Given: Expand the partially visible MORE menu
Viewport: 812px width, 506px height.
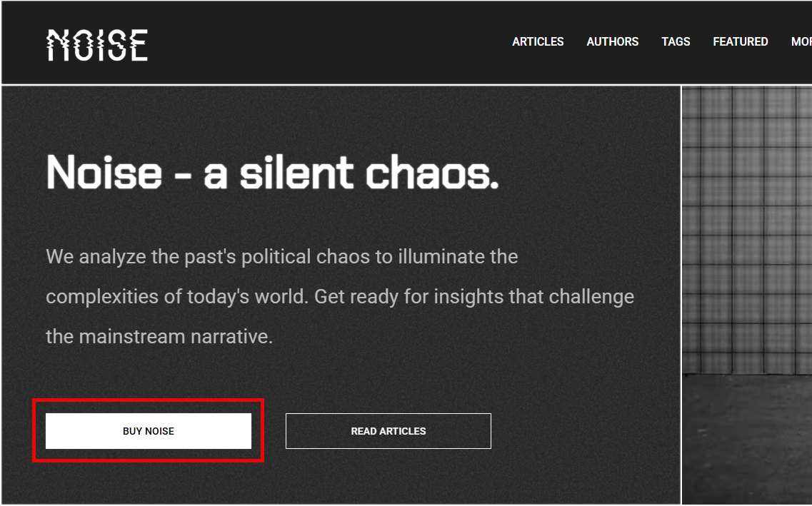Looking at the screenshot, I should tap(801, 42).
